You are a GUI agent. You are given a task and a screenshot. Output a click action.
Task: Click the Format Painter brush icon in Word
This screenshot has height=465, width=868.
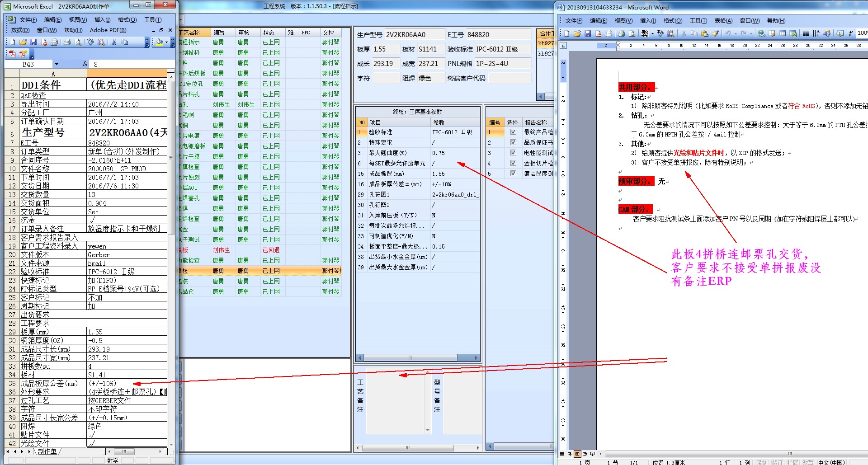[715, 33]
